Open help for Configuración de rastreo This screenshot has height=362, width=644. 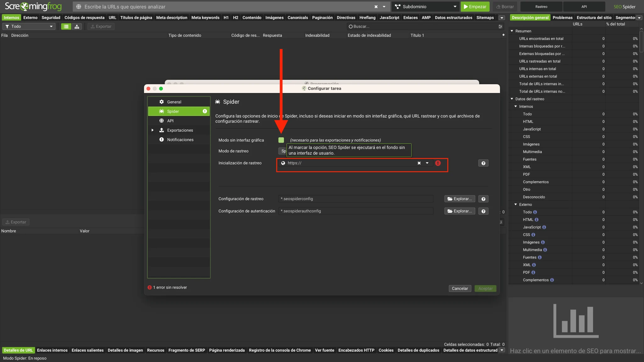pos(483,199)
